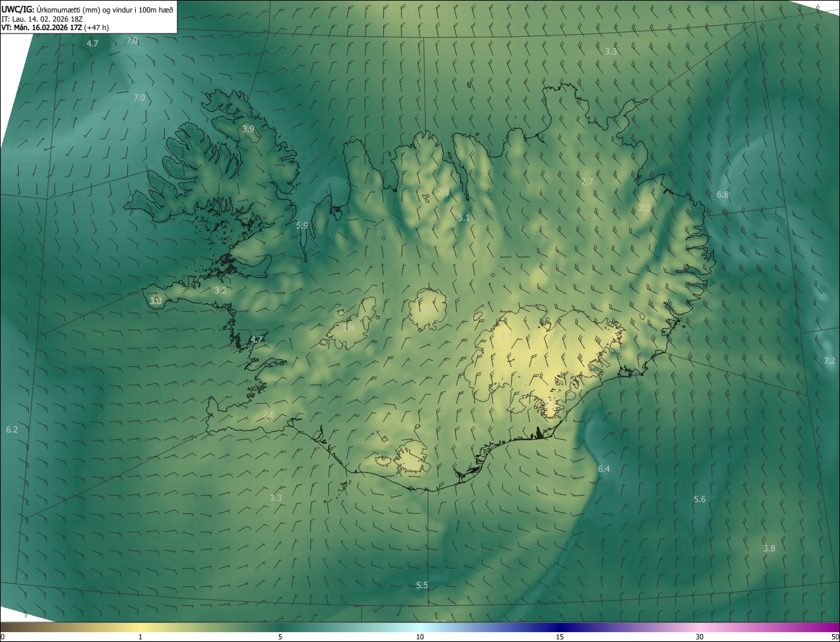Click the map title 'Úrkomumætti (mm) og vindur'

(83, 10)
